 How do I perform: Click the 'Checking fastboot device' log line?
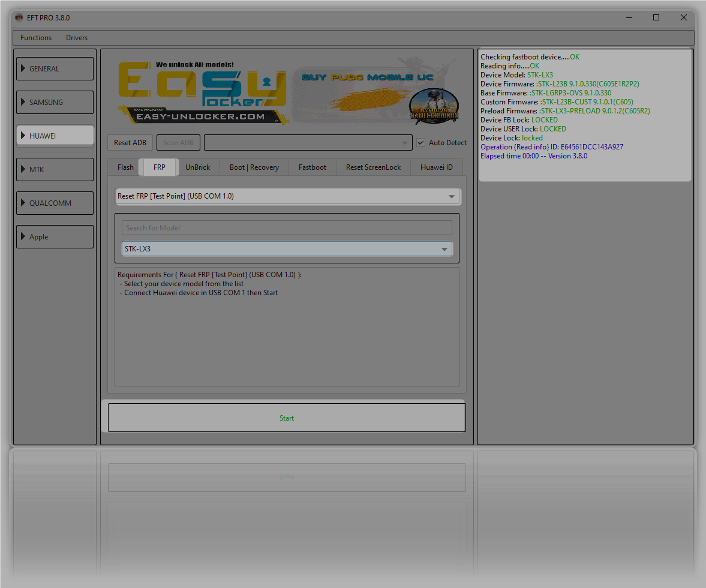[x=530, y=57]
